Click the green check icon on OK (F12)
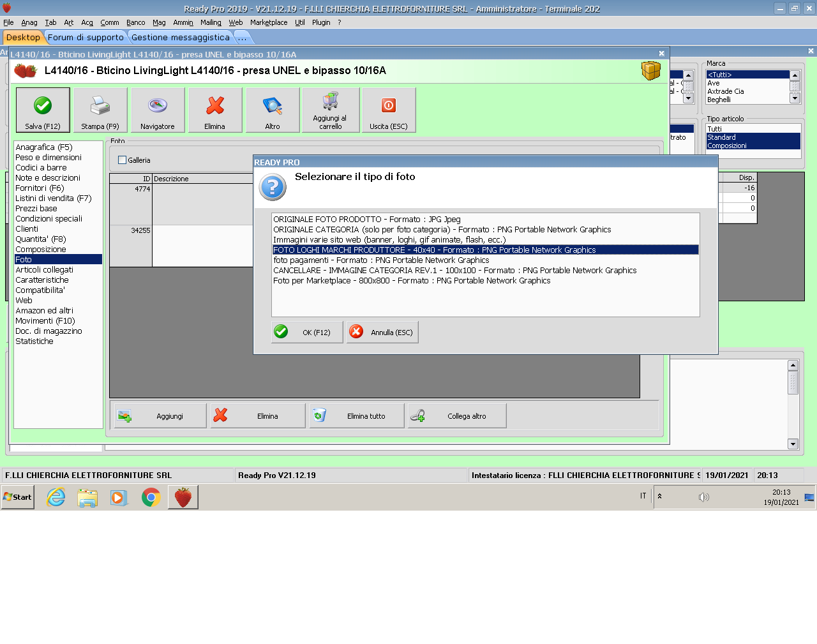This screenshot has width=817, height=644. (x=281, y=332)
